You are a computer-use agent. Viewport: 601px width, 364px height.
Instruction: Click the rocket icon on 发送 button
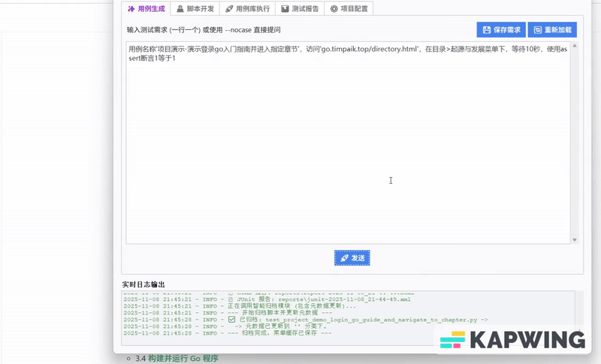coord(345,258)
